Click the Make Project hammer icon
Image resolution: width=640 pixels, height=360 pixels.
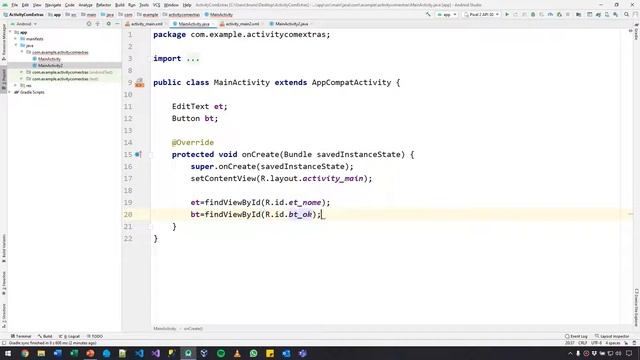point(428,14)
